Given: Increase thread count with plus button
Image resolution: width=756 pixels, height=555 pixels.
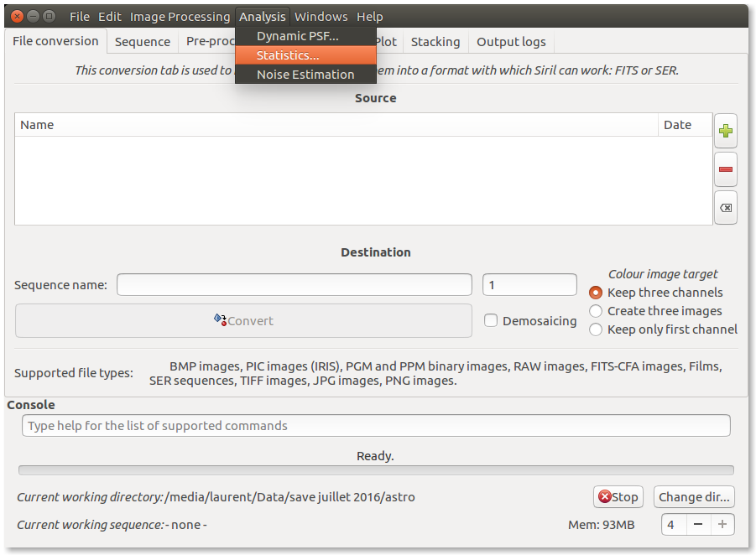Looking at the screenshot, I should pyautogui.click(x=722, y=525).
